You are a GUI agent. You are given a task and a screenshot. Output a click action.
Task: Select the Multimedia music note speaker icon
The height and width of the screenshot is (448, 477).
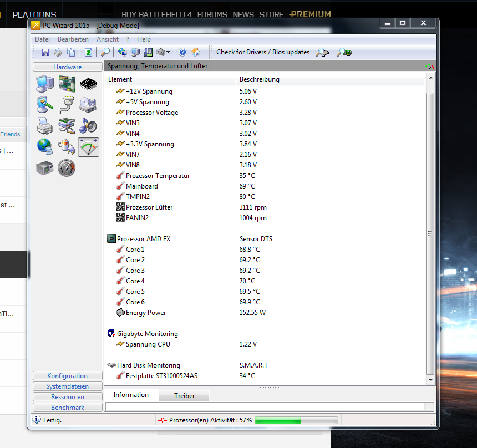pyautogui.click(x=88, y=126)
